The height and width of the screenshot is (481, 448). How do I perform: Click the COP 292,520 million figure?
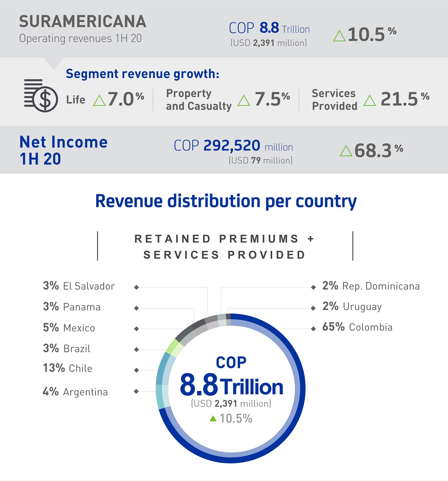(233, 146)
